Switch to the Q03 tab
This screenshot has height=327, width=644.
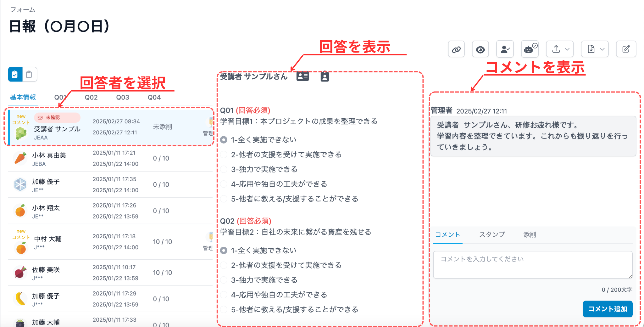pos(123,97)
